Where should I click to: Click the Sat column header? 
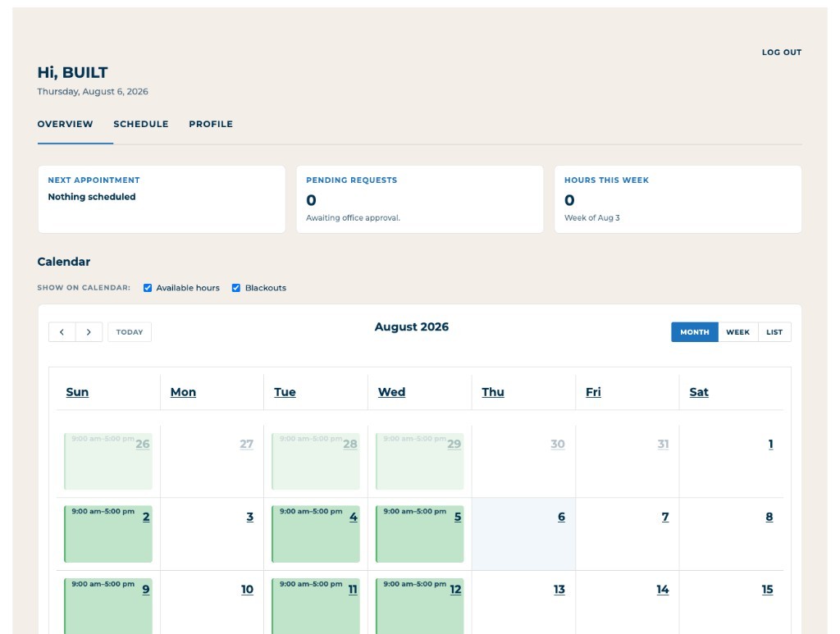coord(699,392)
